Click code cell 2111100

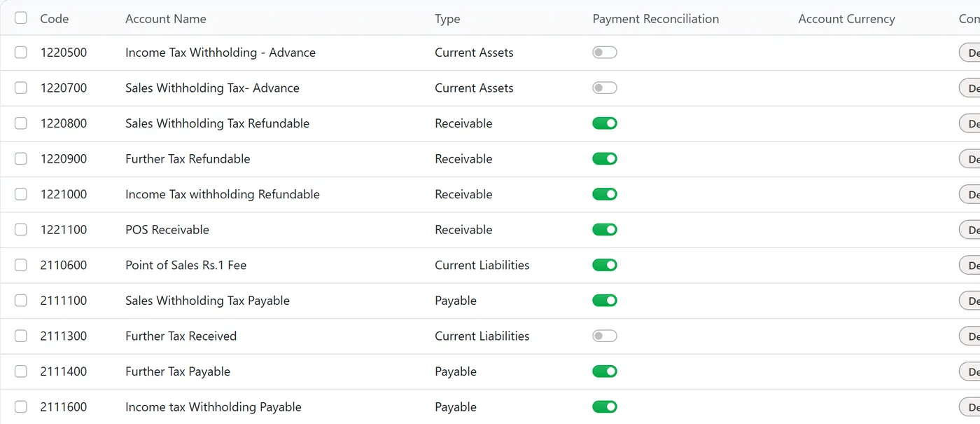click(x=64, y=301)
